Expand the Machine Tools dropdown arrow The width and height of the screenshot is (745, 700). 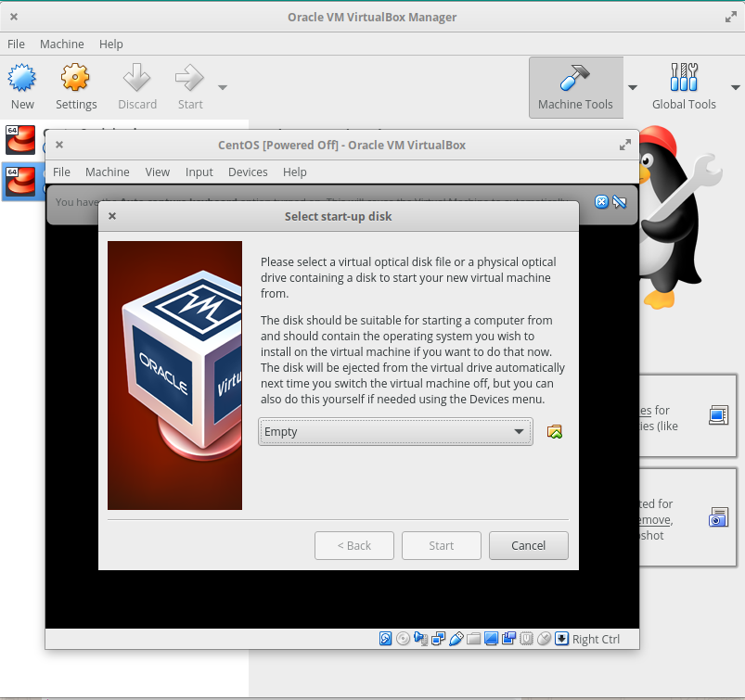click(x=633, y=87)
